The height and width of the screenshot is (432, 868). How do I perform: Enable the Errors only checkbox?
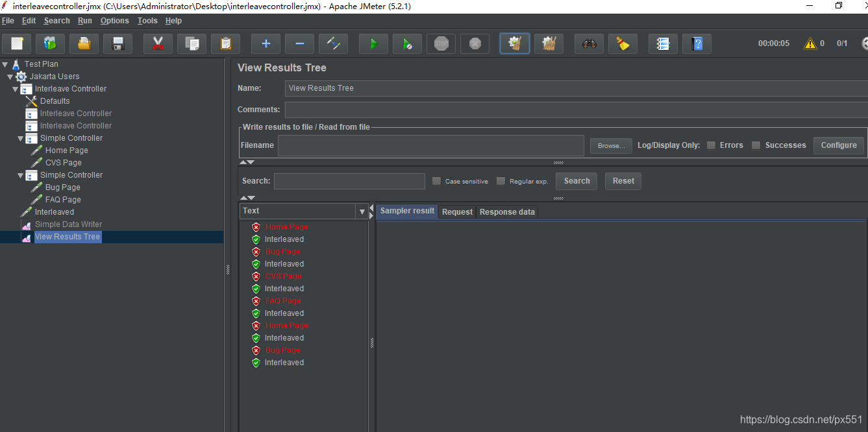tap(712, 145)
